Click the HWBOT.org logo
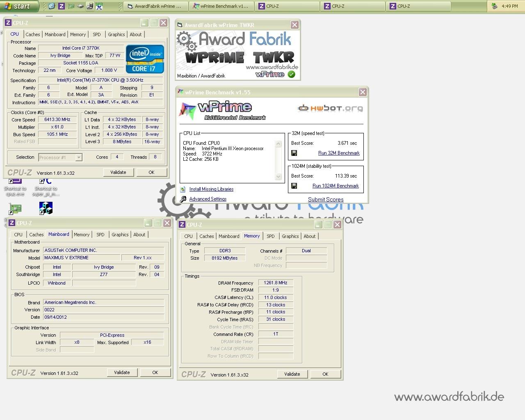This screenshot has width=525, height=420. 330,108
